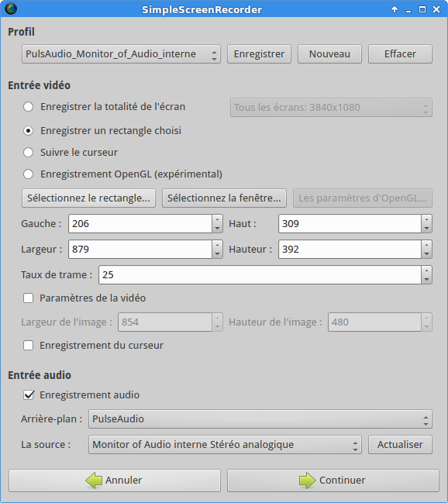Click into the Hauteur input field

click(350, 250)
